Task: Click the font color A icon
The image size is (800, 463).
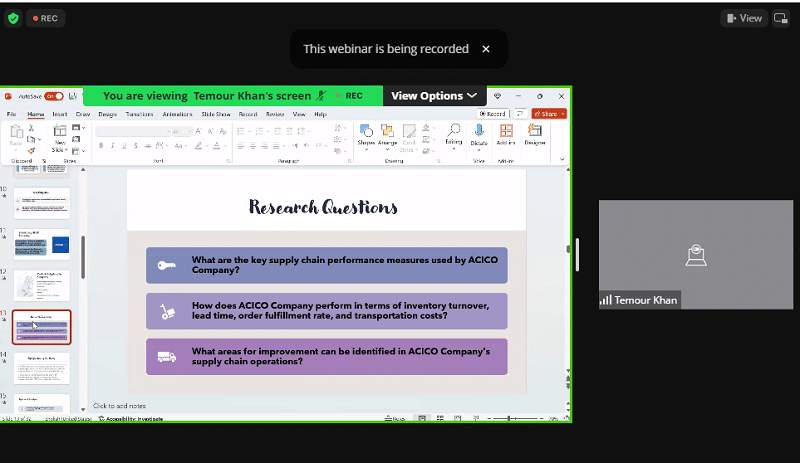Action: [217, 146]
